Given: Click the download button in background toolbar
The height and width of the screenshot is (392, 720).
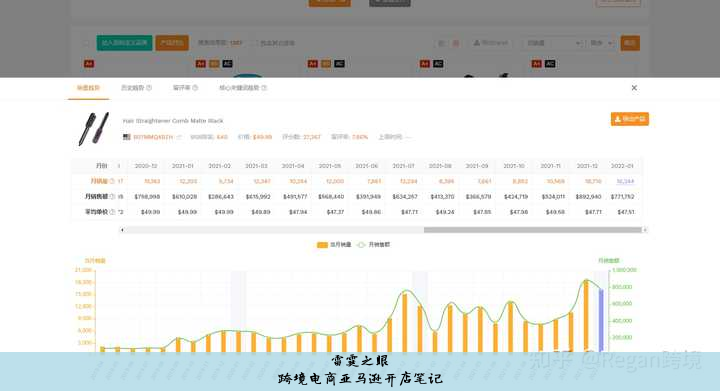Looking at the screenshot, I should (x=491, y=43).
